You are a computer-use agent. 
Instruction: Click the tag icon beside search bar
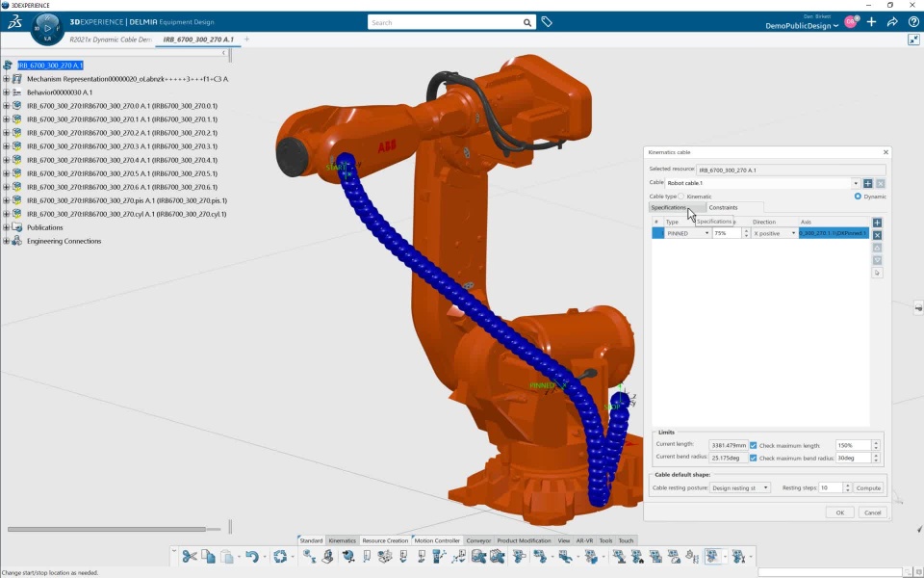547,22
